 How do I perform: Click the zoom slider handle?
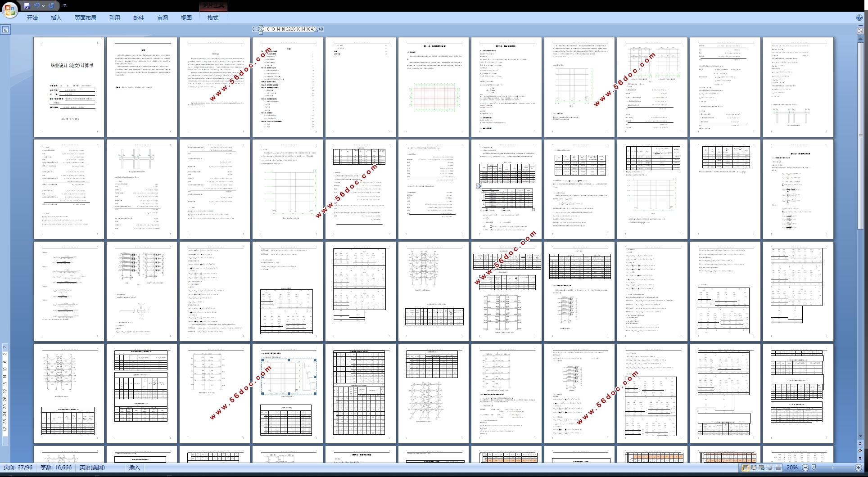click(x=813, y=468)
